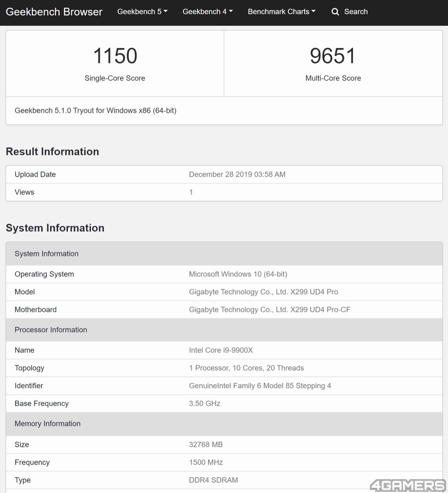Screen dimensions: 448x493
Task: Select the Geekbench 5.1.0 Tryout version text
Action: pos(95,111)
